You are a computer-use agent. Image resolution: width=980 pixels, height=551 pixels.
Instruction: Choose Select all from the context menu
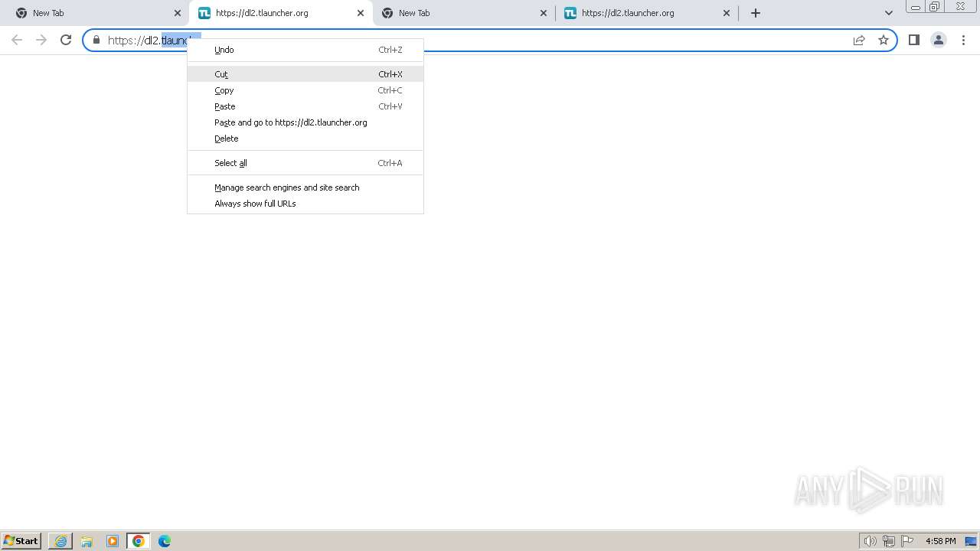point(305,163)
